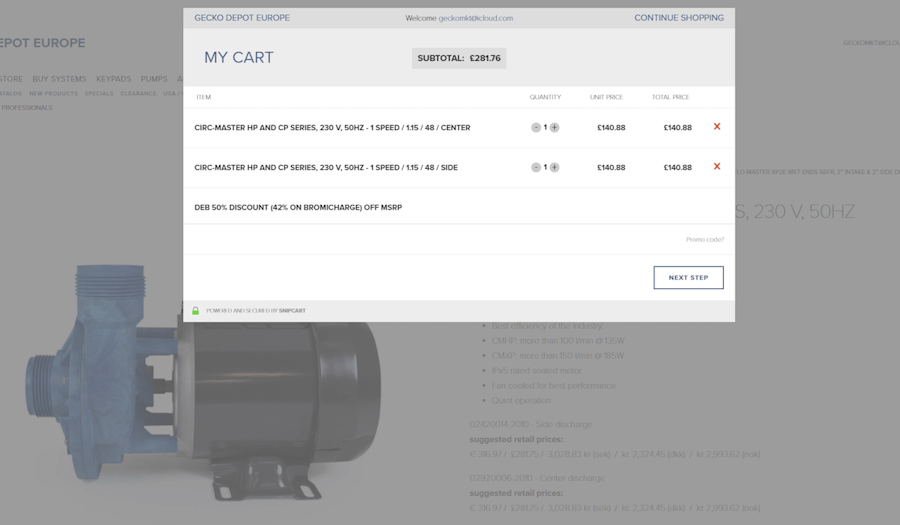900x525 pixels.
Task: Open KEYPADS menu in background page
Action: (113, 79)
